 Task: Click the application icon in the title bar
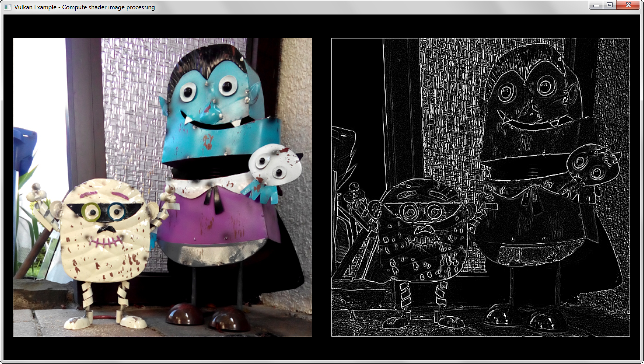click(7, 7)
